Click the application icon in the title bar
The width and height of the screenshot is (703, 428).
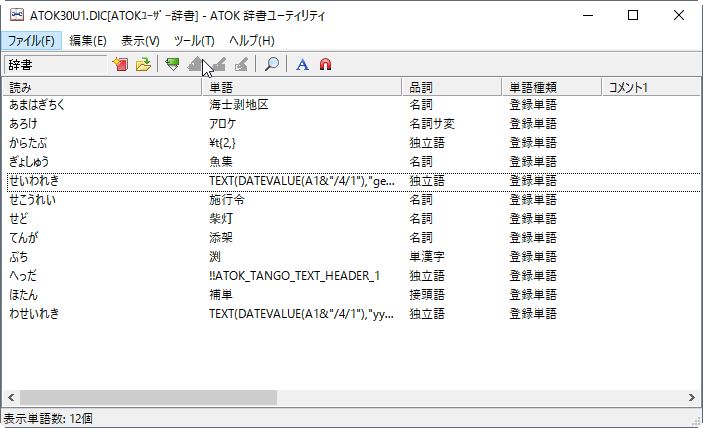click(17, 15)
